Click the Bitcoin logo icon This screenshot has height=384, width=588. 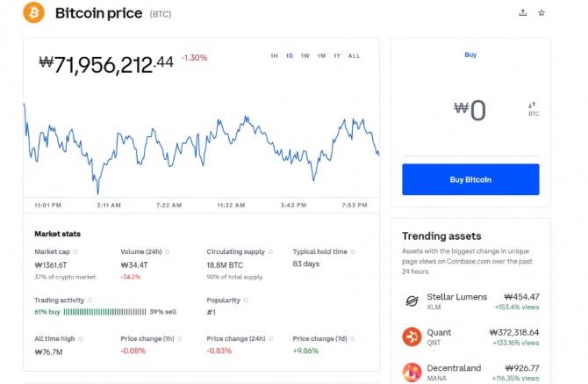click(x=34, y=13)
